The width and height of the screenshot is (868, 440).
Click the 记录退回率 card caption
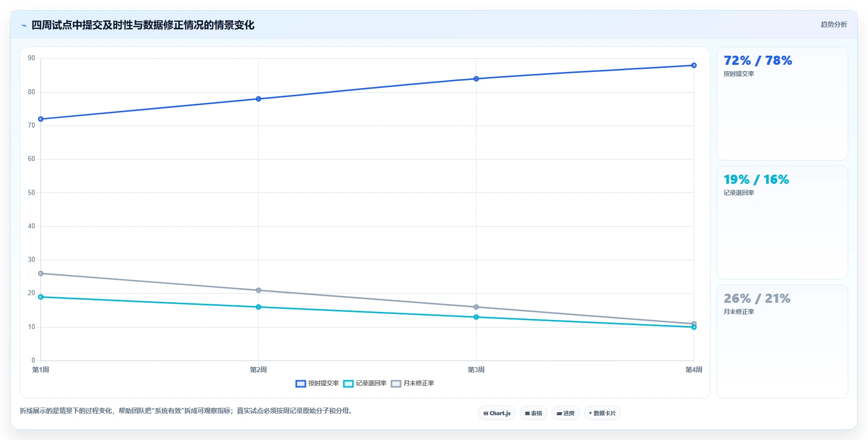click(739, 193)
